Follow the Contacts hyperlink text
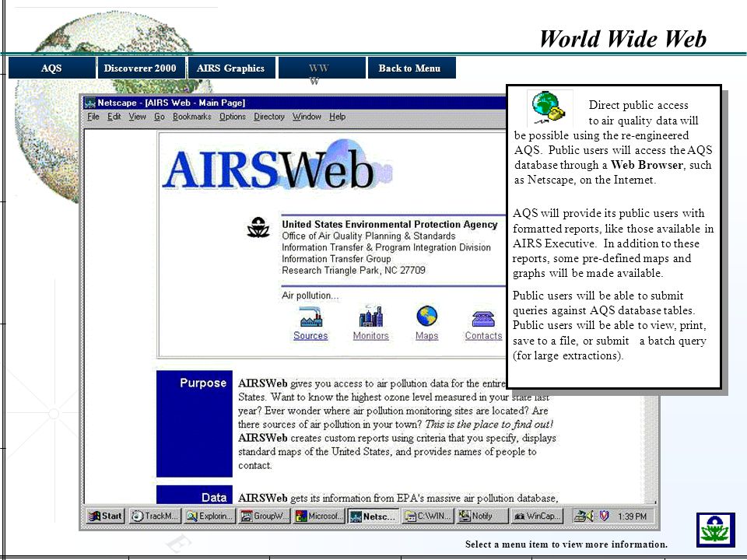 (x=483, y=336)
